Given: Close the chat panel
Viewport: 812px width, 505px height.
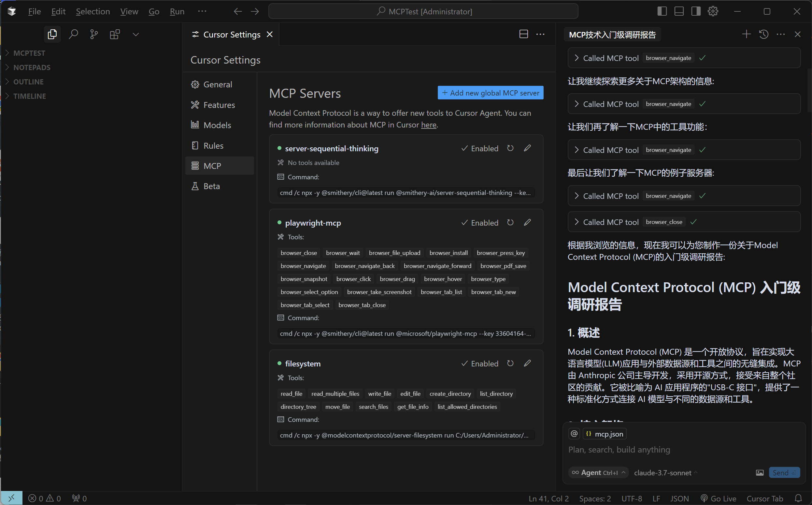Looking at the screenshot, I should (x=798, y=34).
